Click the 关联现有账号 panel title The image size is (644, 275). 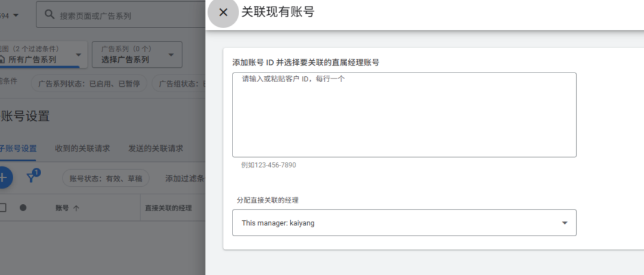pos(278,12)
